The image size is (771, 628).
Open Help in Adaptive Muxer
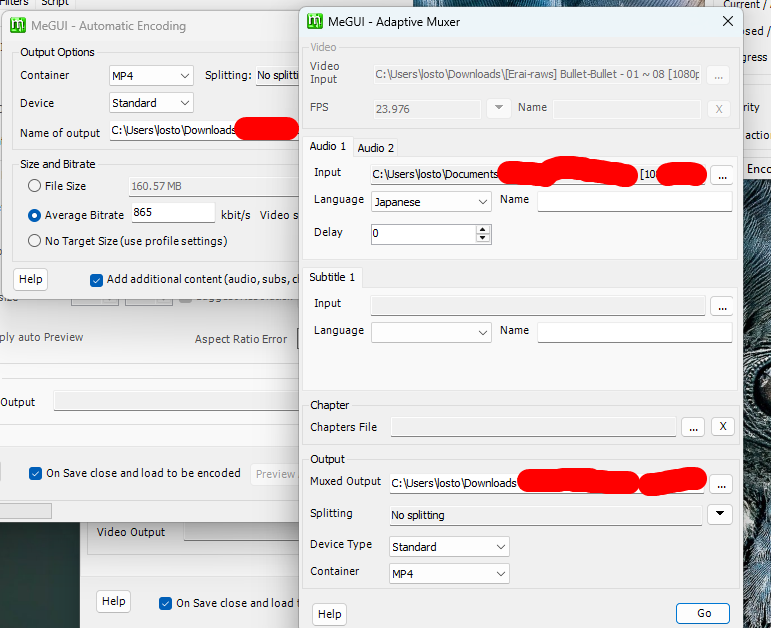[x=329, y=614]
